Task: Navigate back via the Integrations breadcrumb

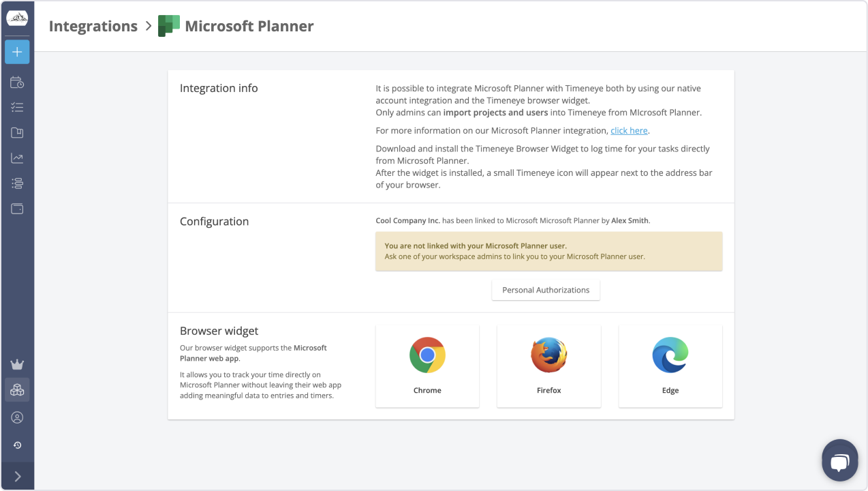Action: point(93,26)
